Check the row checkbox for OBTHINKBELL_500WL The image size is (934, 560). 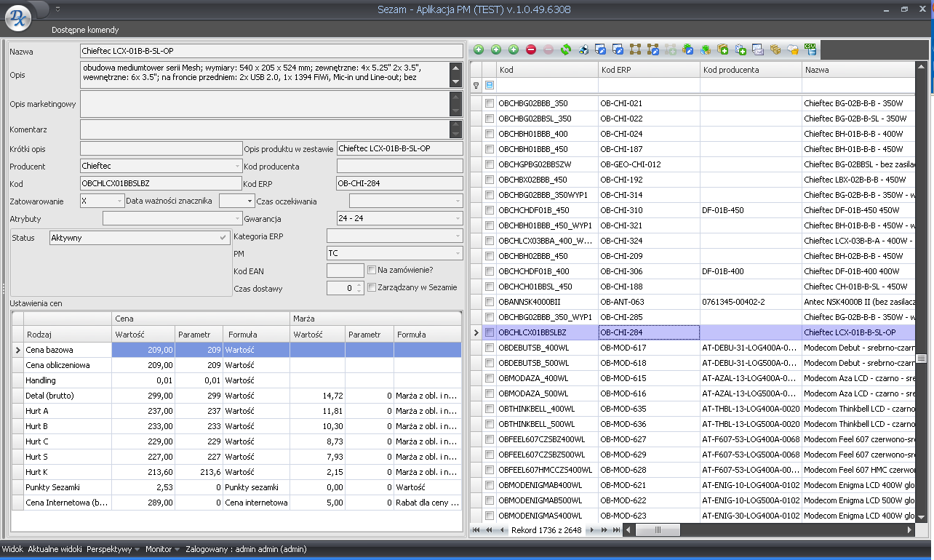490,424
